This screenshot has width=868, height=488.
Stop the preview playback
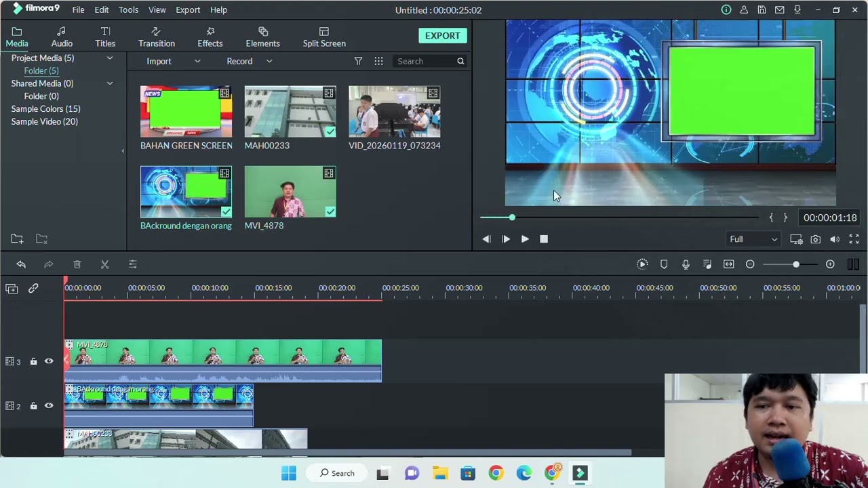(x=544, y=239)
